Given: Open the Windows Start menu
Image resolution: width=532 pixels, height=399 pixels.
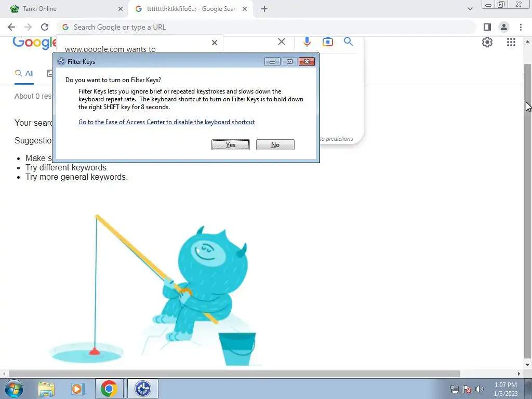Looking at the screenshot, I should click(14, 389).
